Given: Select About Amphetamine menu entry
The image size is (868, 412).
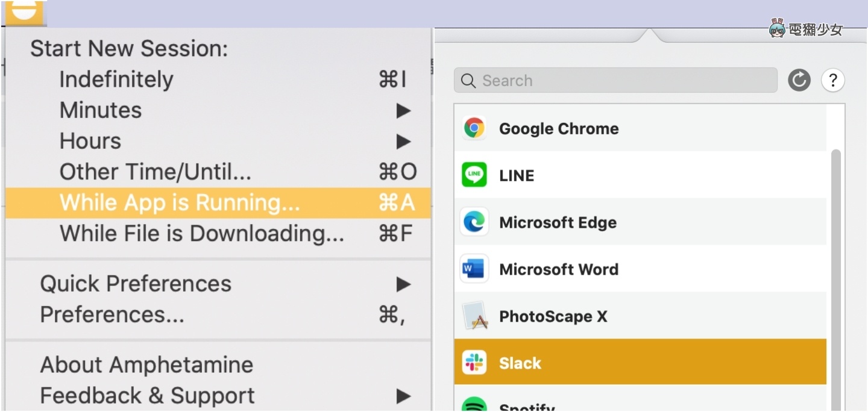Looking at the screenshot, I should pos(146,365).
